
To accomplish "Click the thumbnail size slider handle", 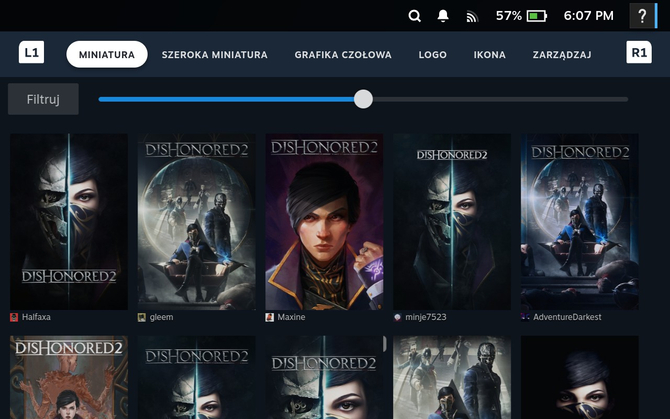I will [x=363, y=99].
